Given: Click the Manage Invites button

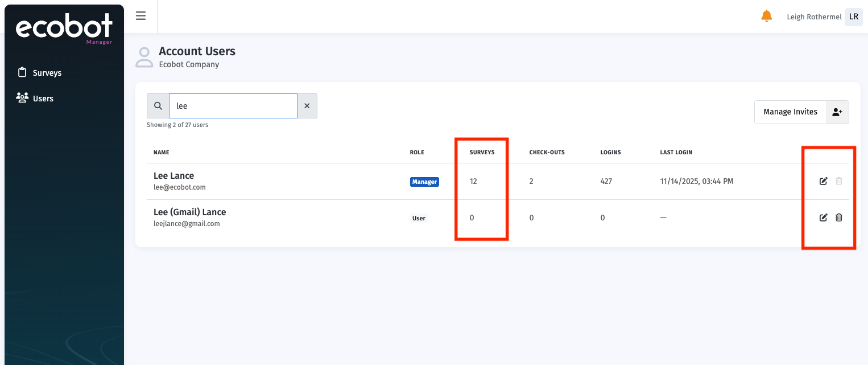Looking at the screenshot, I should [x=790, y=112].
